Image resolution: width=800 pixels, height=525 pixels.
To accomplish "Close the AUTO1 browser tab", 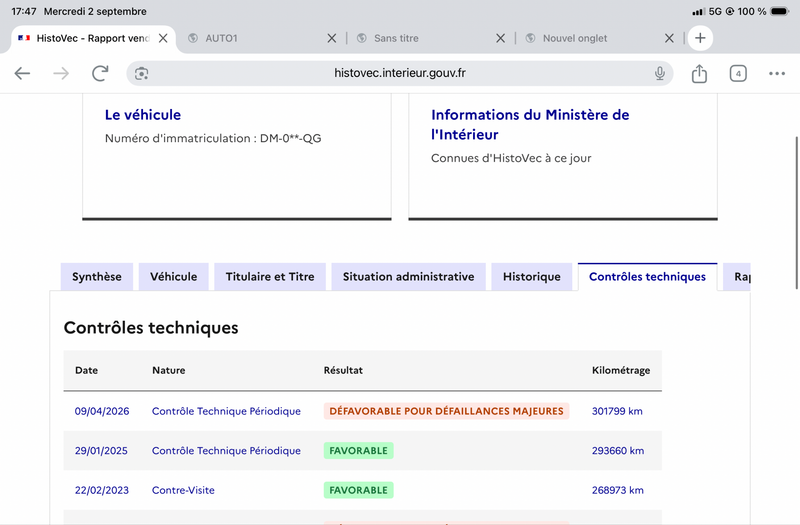I will point(332,38).
